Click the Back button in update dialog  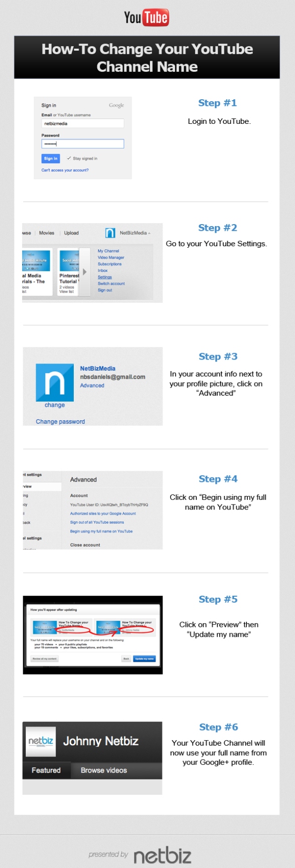coord(126,658)
